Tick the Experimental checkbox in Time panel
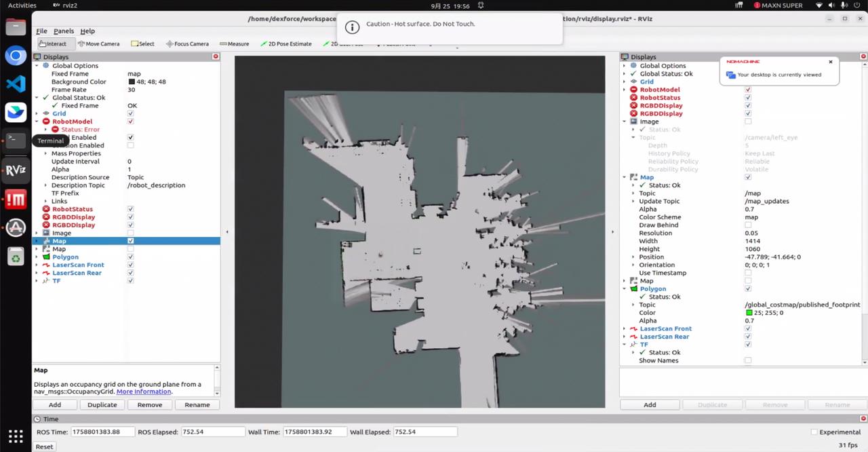 (814, 432)
